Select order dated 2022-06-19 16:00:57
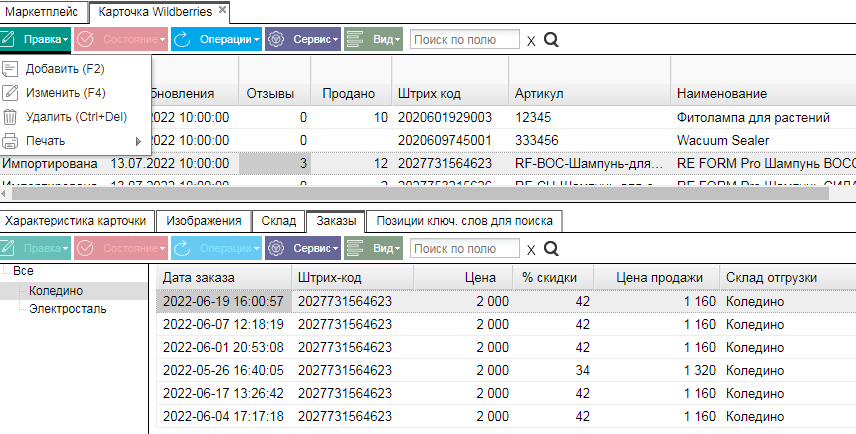This screenshot has width=856, height=434. [223, 301]
